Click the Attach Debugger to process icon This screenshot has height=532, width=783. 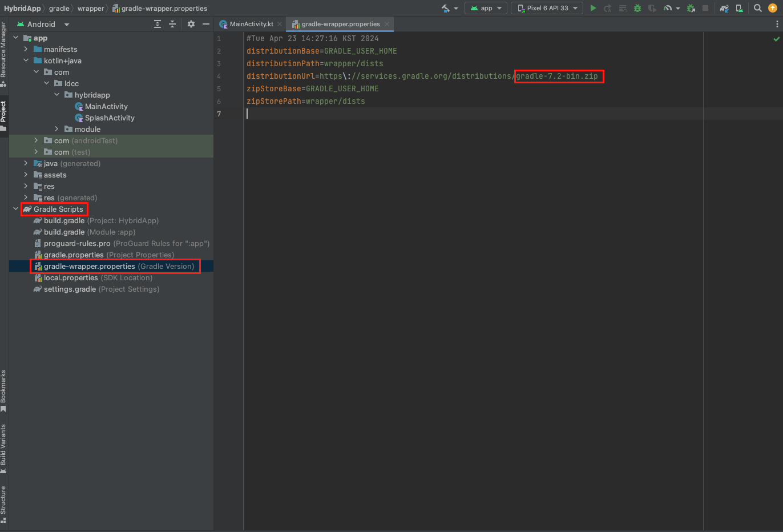point(691,8)
